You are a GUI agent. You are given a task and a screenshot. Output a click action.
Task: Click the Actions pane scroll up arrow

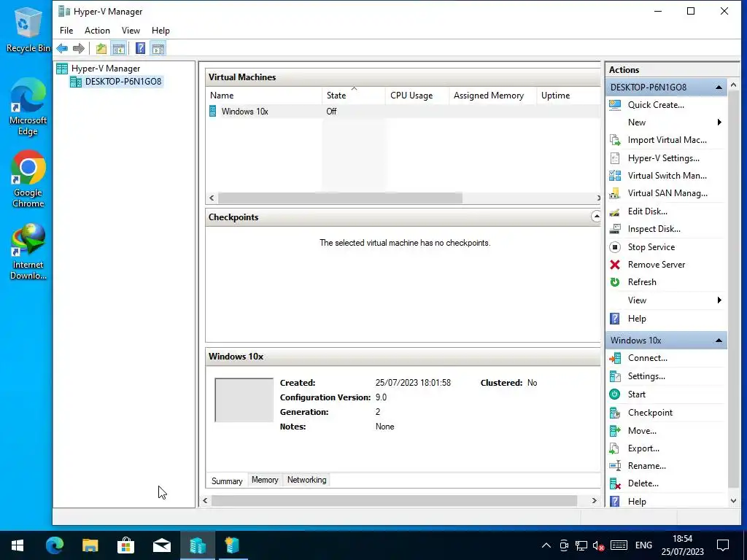click(734, 85)
